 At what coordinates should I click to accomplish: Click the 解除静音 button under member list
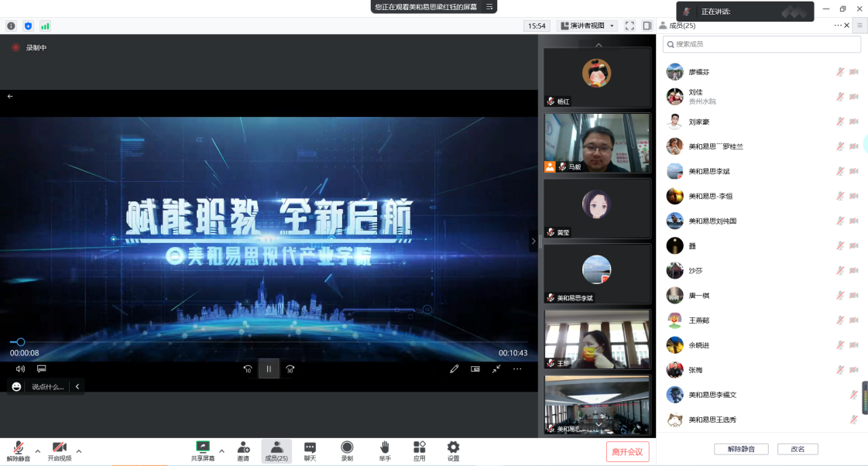click(x=741, y=449)
